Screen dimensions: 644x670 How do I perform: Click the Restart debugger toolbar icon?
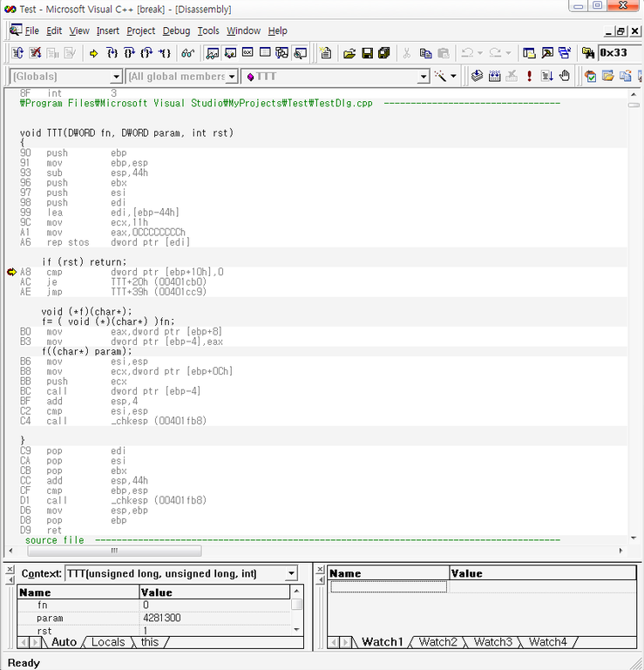tap(18, 53)
